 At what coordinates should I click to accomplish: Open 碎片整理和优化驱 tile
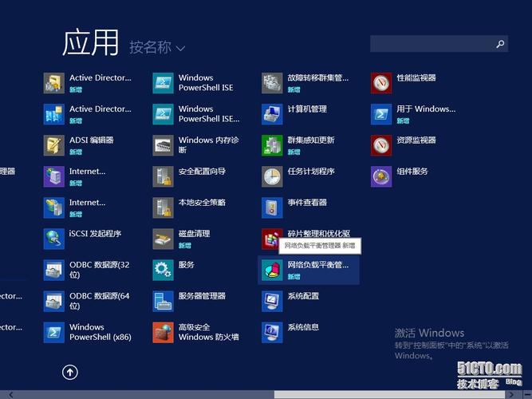click(305, 239)
